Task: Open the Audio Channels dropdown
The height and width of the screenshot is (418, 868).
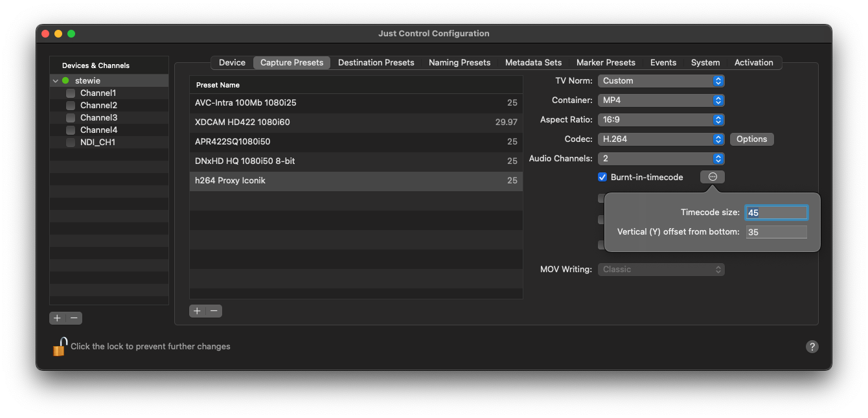Action: tap(661, 159)
